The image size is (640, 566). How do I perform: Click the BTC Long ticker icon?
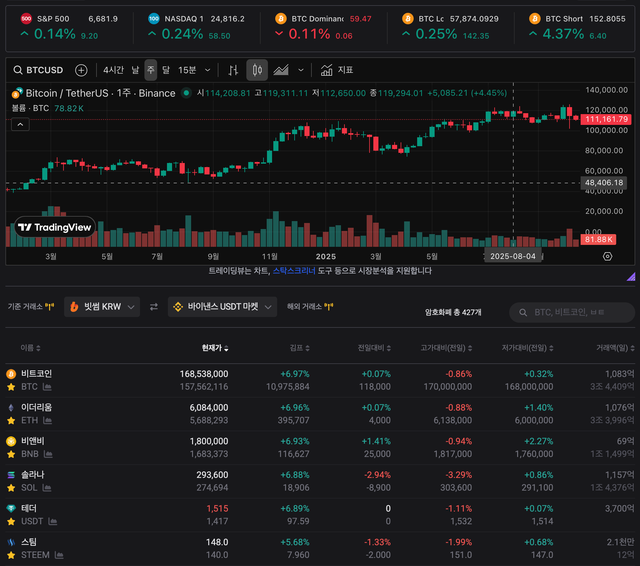coord(407,18)
